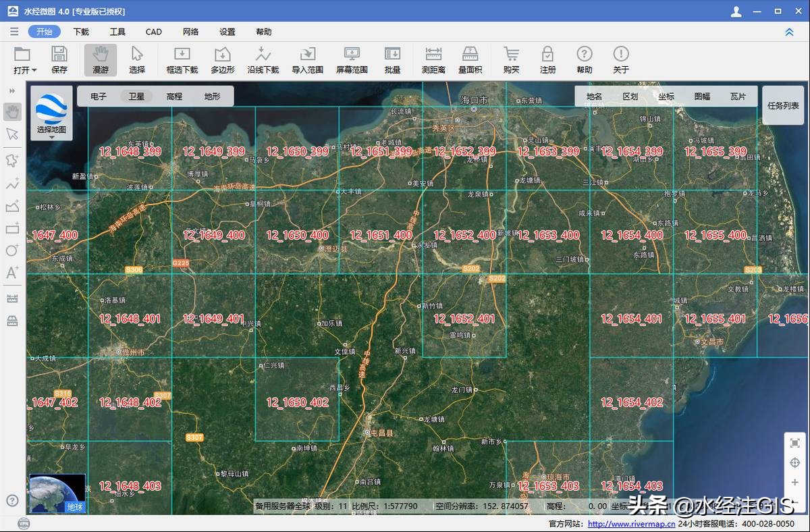Open the 开始 ribbon tab

[x=45, y=32]
